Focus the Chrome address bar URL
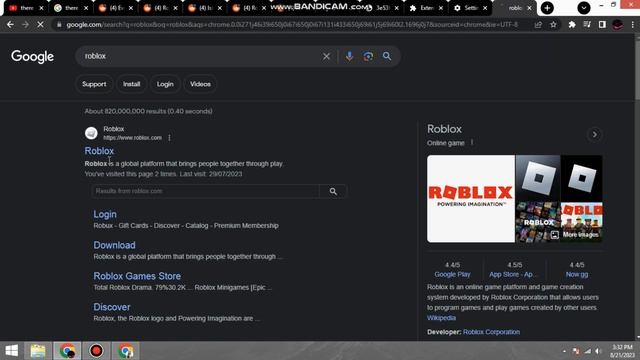 [292, 25]
